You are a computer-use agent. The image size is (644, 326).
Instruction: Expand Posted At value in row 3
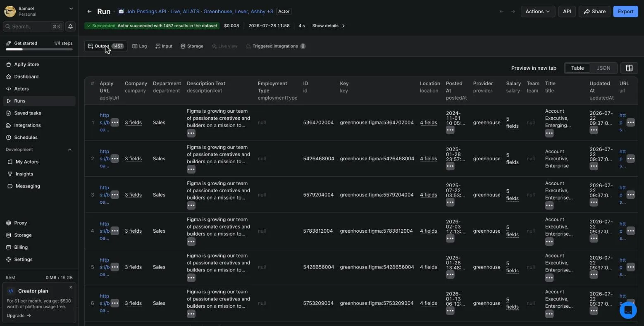450,202
